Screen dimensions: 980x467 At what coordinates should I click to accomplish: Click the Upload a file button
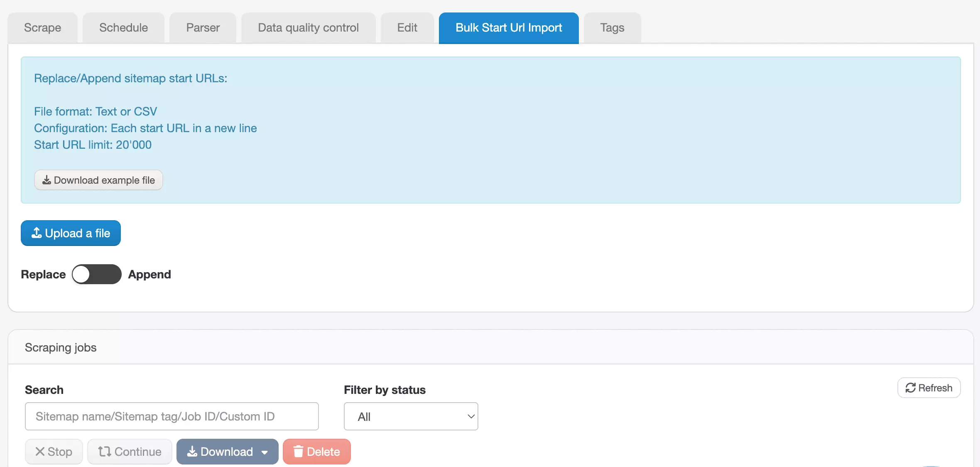point(71,233)
